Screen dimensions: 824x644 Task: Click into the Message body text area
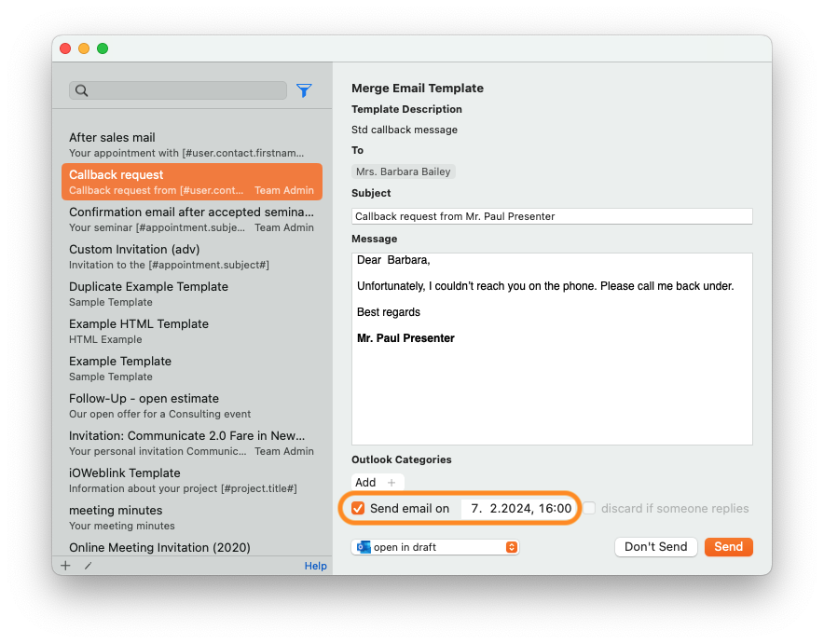tap(552, 349)
